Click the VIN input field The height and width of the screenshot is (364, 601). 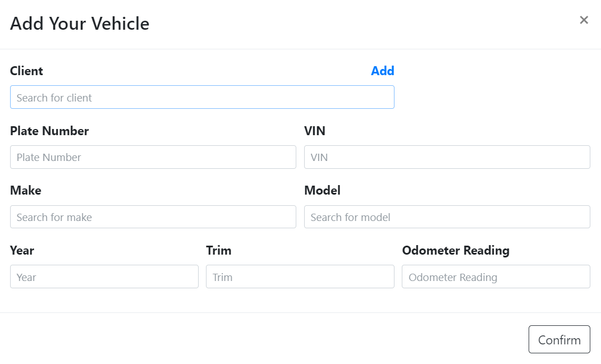(447, 157)
